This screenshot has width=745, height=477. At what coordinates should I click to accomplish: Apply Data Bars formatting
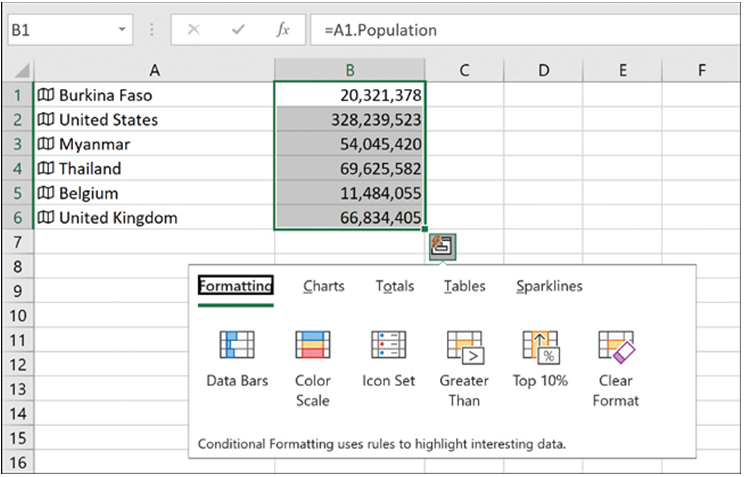(237, 359)
